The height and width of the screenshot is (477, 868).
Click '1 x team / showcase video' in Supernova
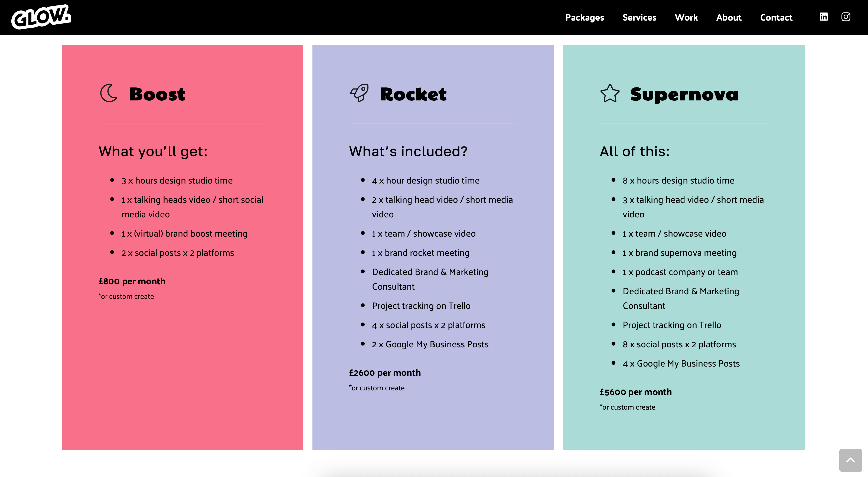pyautogui.click(x=674, y=233)
